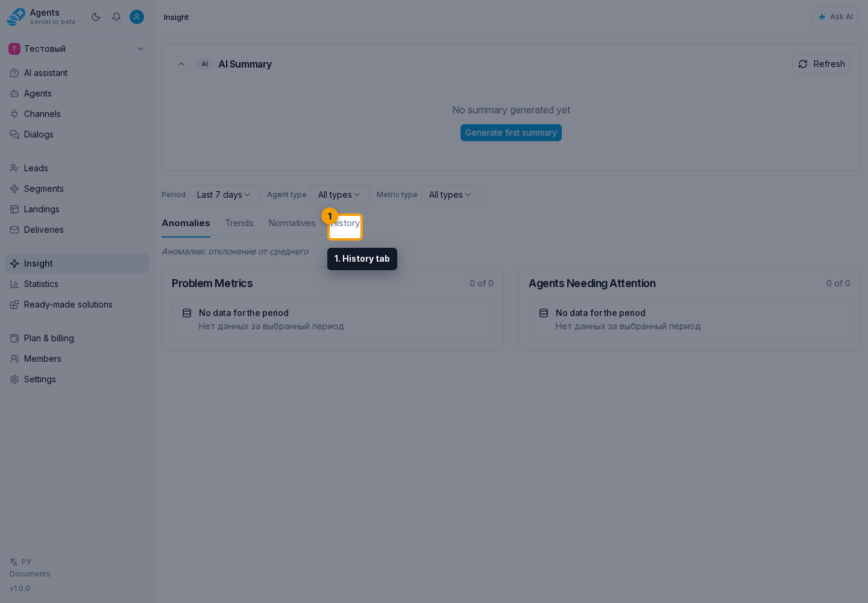Image resolution: width=868 pixels, height=603 pixels.
Task: Click Generate first summary button
Action: 511,133
